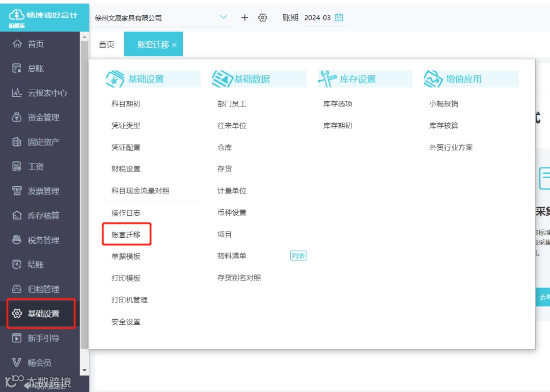Screen dimensions: 550x392
Task: Open 往来单位 menu item
Action: (x=232, y=126)
